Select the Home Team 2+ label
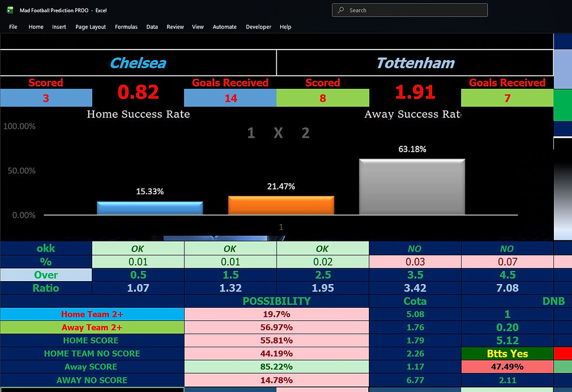Screen dimensions: 572x392 pos(92,314)
